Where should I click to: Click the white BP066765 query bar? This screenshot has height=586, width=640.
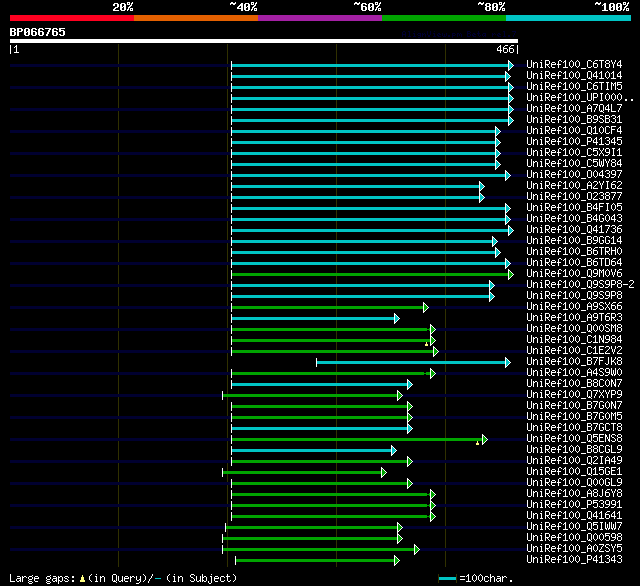[x=264, y=41]
